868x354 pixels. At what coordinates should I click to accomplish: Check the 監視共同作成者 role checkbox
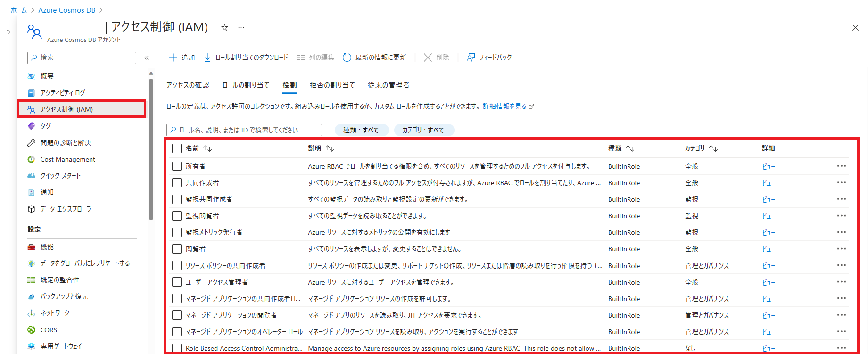(x=177, y=199)
